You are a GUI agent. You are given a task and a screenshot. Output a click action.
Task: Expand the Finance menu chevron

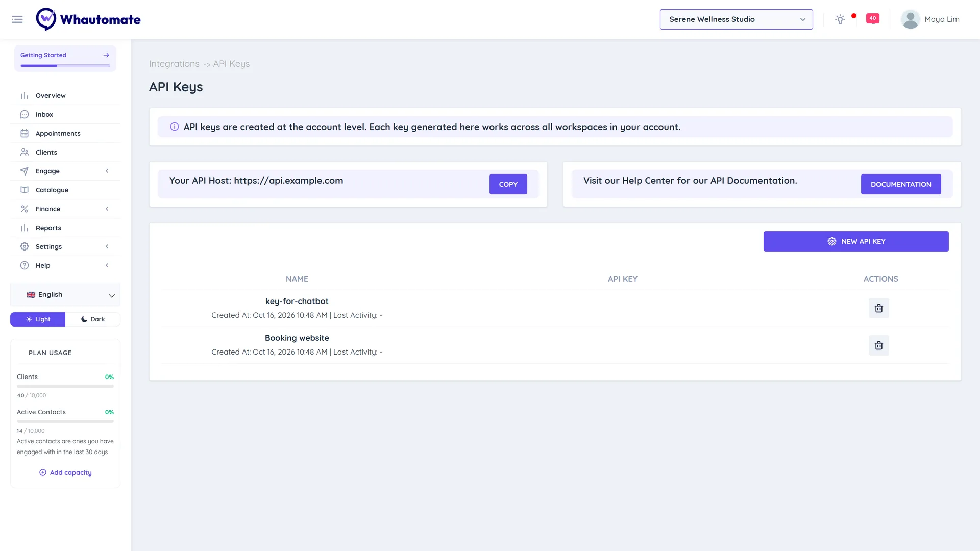107,209
